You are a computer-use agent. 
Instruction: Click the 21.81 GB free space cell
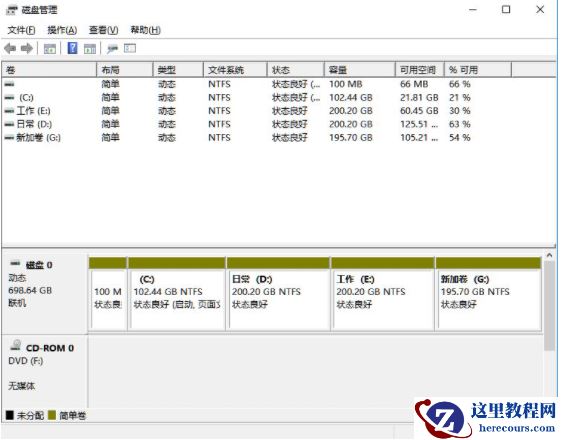click(419, 97)
